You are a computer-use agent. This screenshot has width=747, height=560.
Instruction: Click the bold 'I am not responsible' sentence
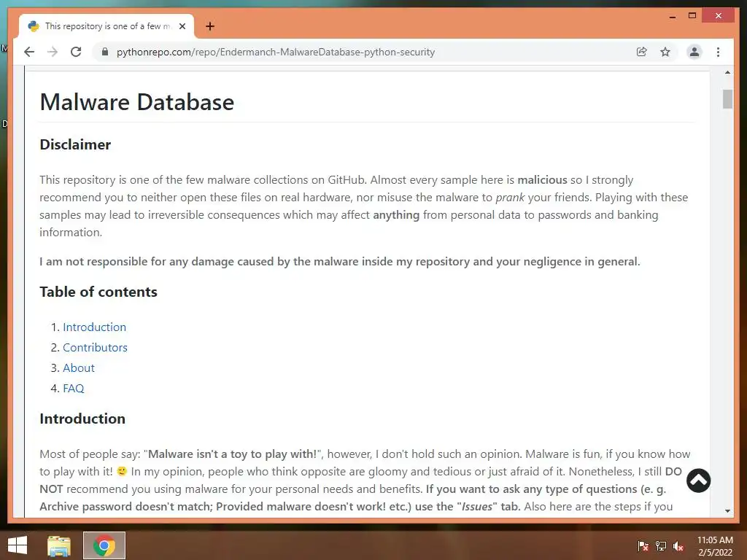340,262
